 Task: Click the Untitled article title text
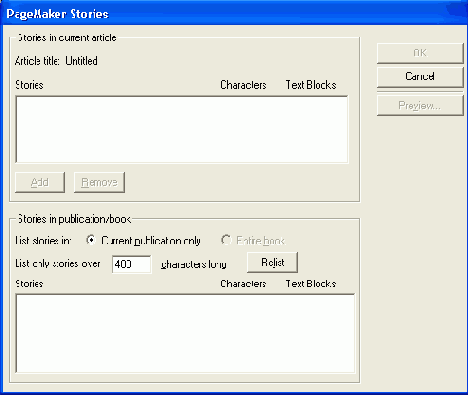point(81,61)
